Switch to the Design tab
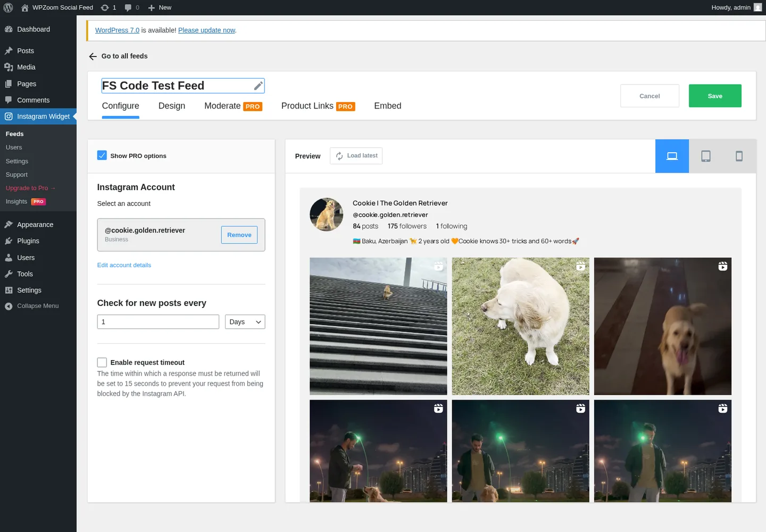 [x=172, y=106]
